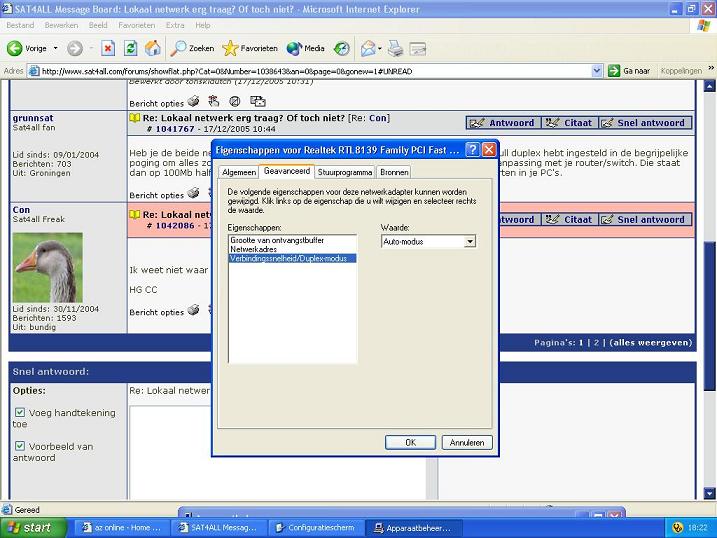Open the Bestand menu

pyautogui.click(x=20, y=25)
